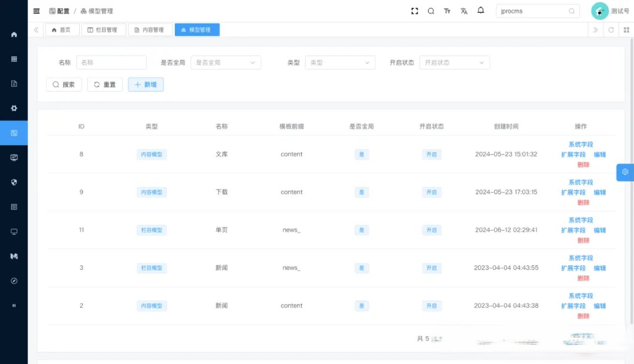The height and width of the screenshot is (364, 634).
Task: Open the grid apps icon in sidebar
Action: coord(14,59)
